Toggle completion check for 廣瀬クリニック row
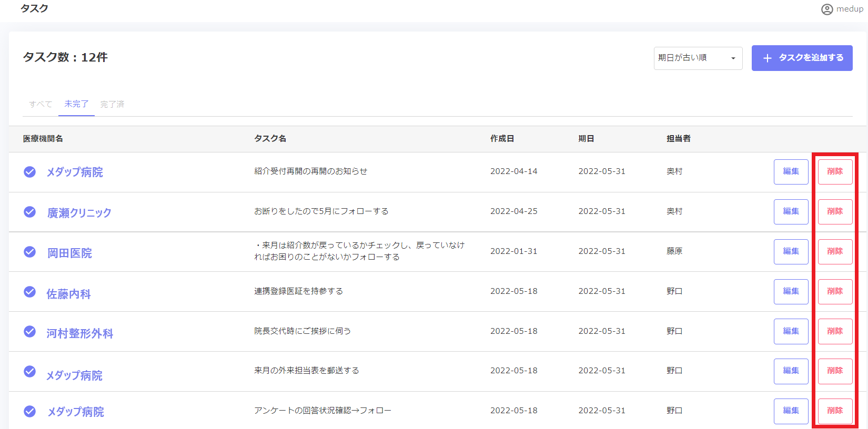The image size is (868, 429). 30,211
